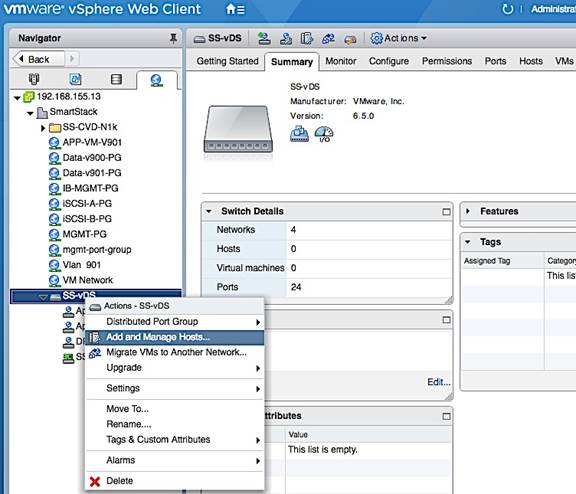
Task: Open the Settings submenu
Action: pos(175,388)
